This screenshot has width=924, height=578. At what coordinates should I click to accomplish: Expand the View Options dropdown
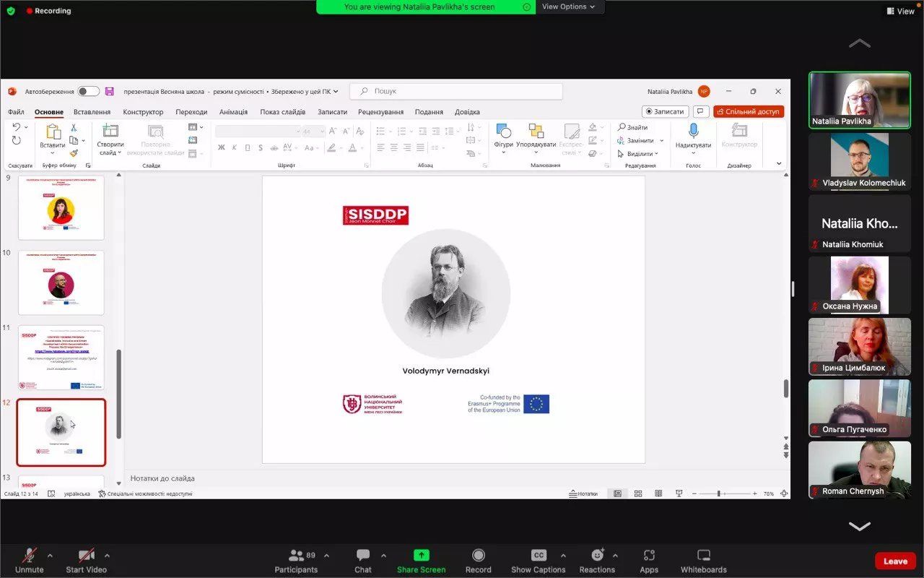[569, 7]
